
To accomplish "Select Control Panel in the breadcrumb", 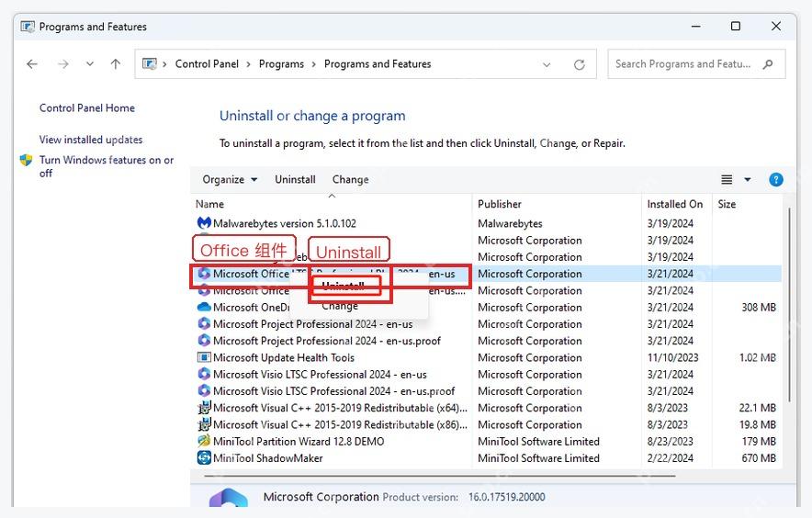I will pos(207,64).
